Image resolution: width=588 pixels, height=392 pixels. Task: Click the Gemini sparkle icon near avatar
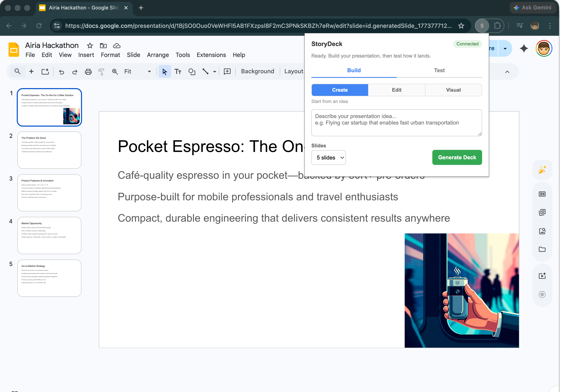tap(524, 49)
